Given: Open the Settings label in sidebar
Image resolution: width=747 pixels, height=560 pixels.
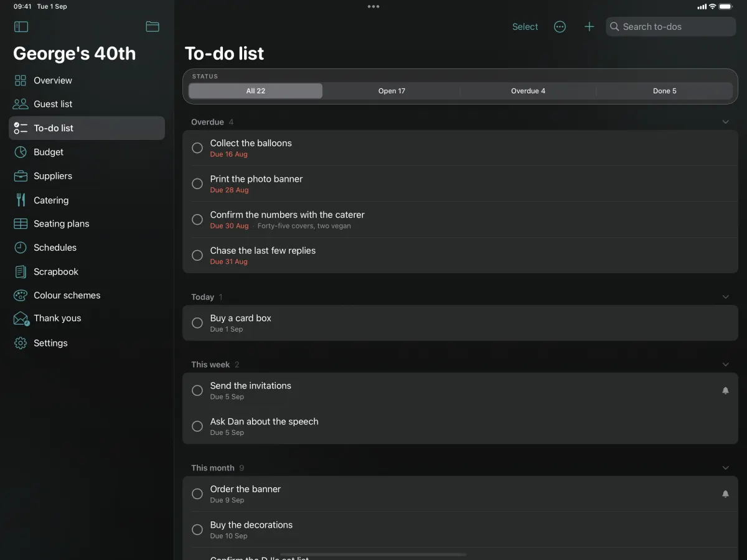Looking at the screenshot, I should pos(50,343).
